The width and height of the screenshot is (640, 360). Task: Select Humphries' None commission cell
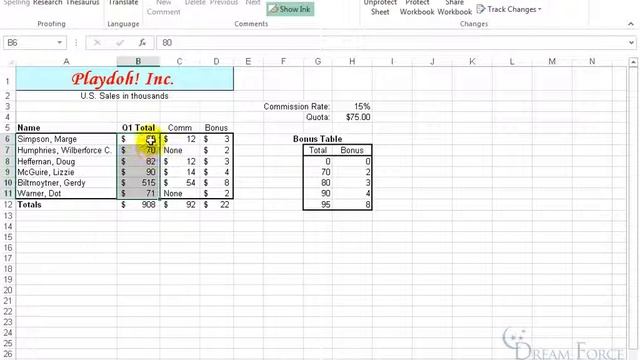click(x=180, y=150)
